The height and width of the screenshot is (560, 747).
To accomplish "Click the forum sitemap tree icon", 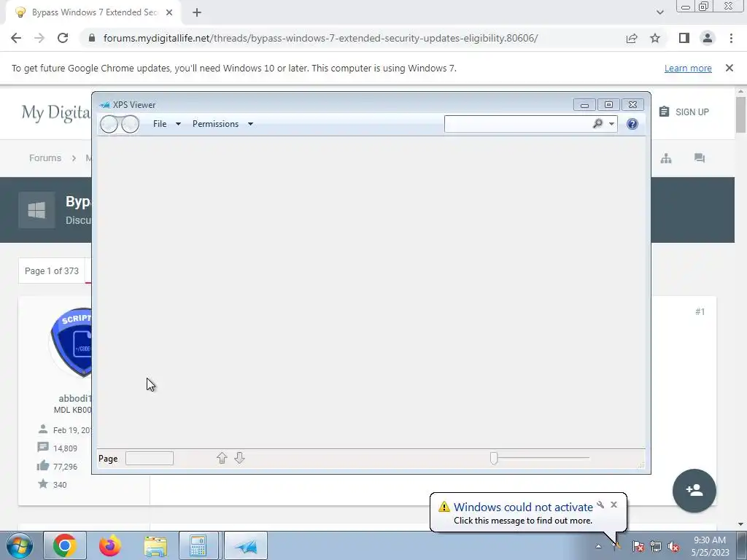I will (x=666, y=158).
